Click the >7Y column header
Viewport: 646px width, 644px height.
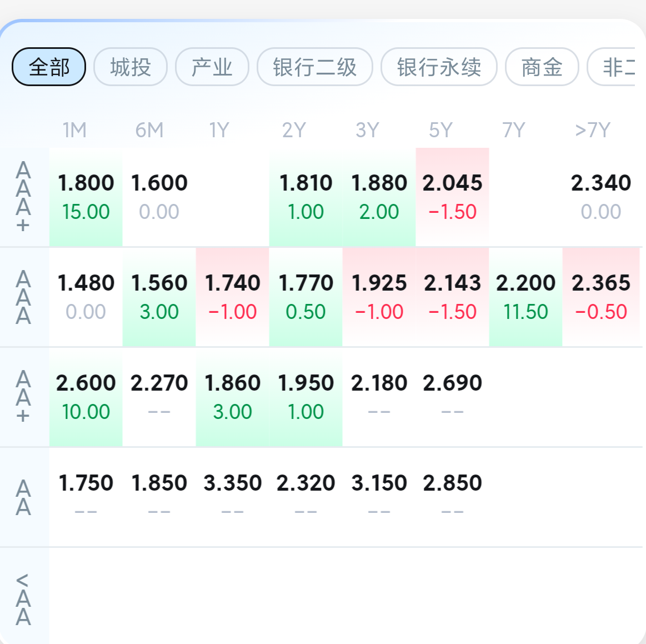coord(593,130)
